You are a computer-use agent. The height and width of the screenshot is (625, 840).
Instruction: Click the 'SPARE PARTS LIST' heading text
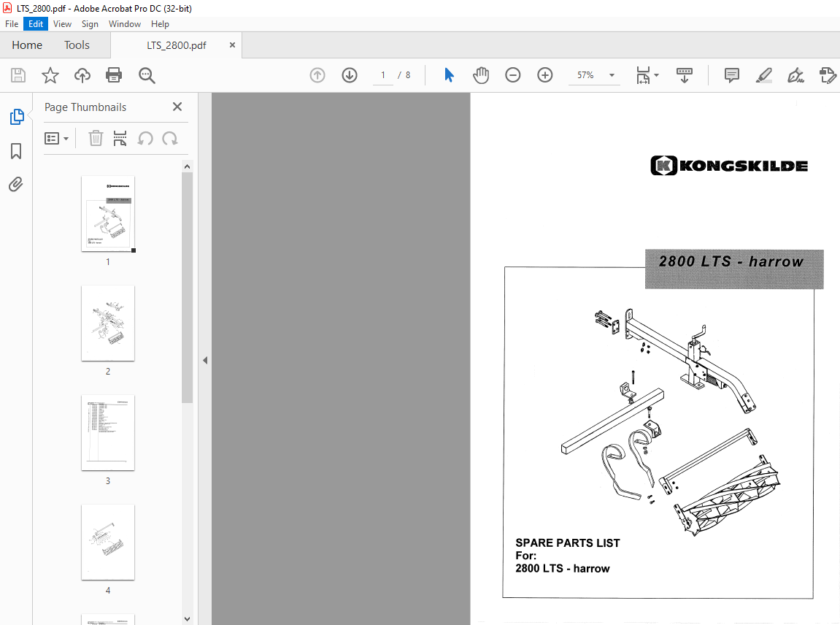click(567, 543)
